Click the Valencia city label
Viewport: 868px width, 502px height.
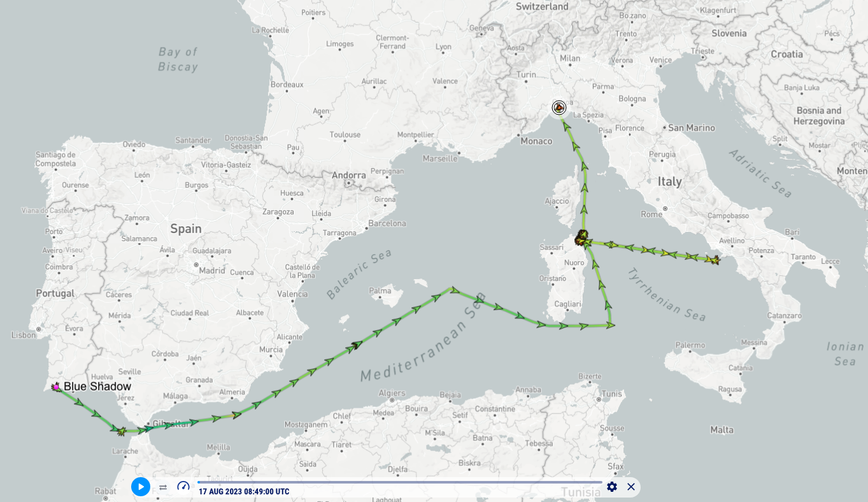coord(292,294)
